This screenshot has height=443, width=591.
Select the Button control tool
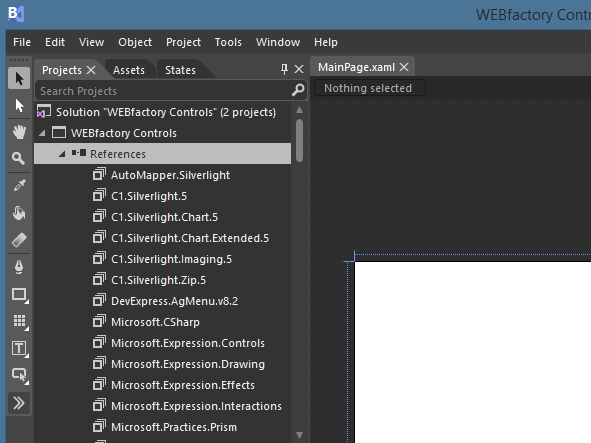[19, 376]
